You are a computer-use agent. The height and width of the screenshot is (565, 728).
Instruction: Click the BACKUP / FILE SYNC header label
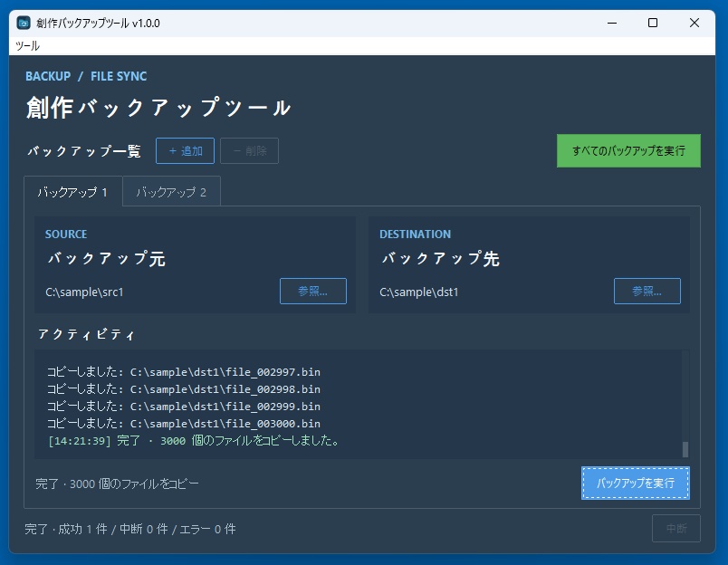[x=86, y=76]
